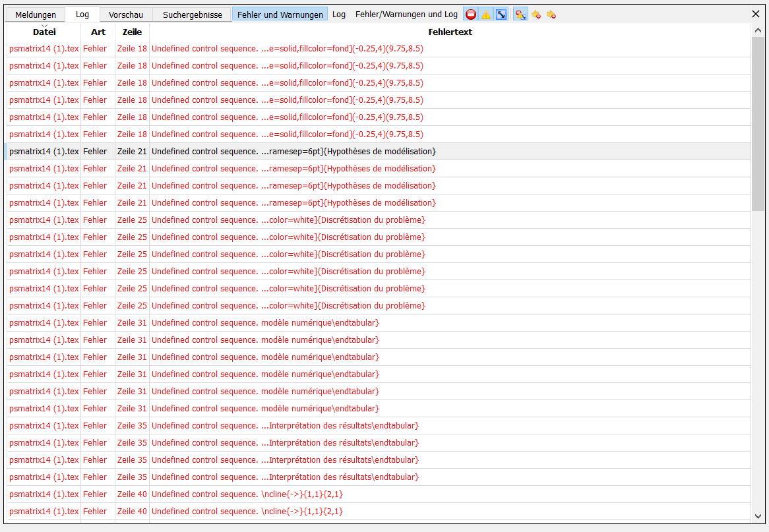Image resolution: width=769 pixels, height=532 pixels.
Task: Sort by the Datei column header
Action: [x=44, y=32]
